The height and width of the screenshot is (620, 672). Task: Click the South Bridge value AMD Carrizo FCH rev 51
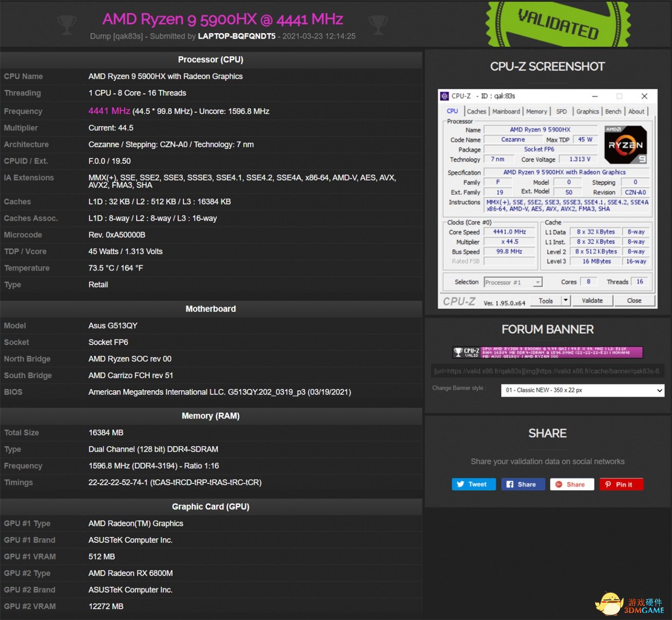(131, 376)
